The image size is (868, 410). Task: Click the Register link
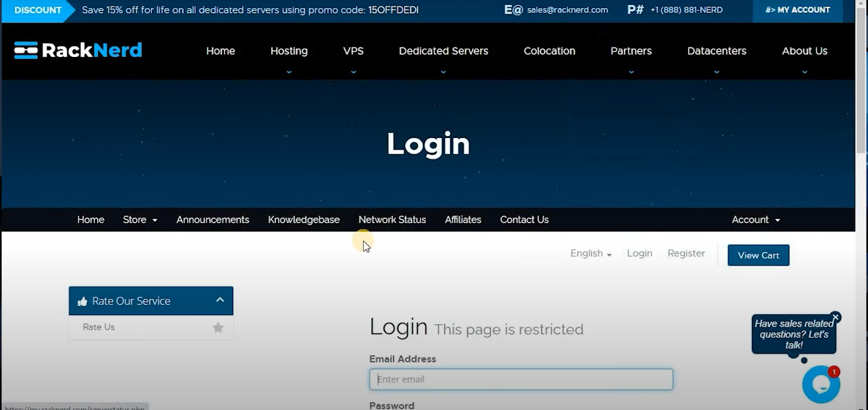[686, 254]
